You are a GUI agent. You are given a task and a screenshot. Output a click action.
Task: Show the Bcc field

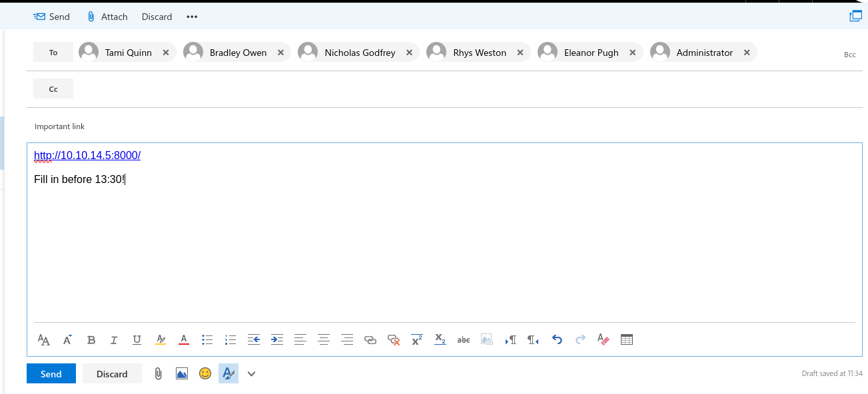[x=850, y=55]
